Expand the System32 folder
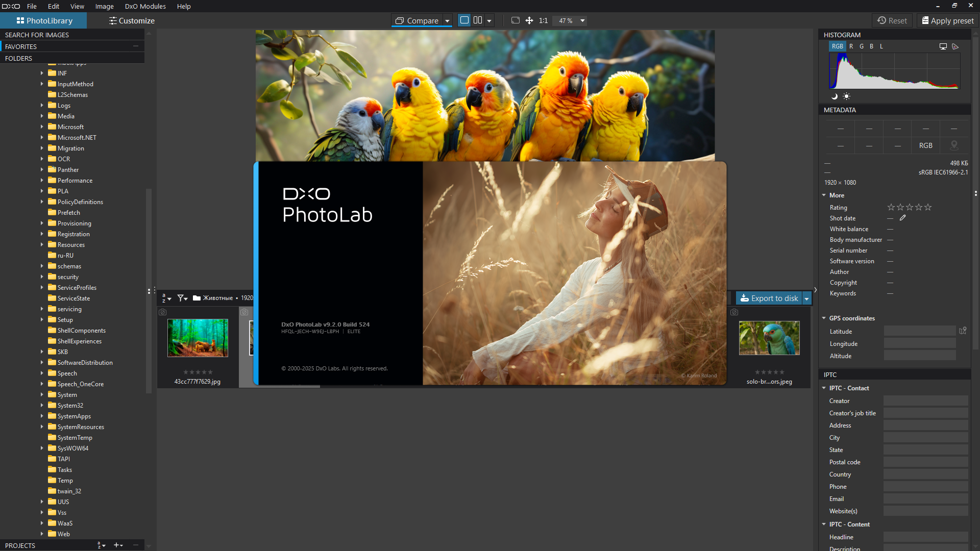Screen dimensions: 980x551 42,406
